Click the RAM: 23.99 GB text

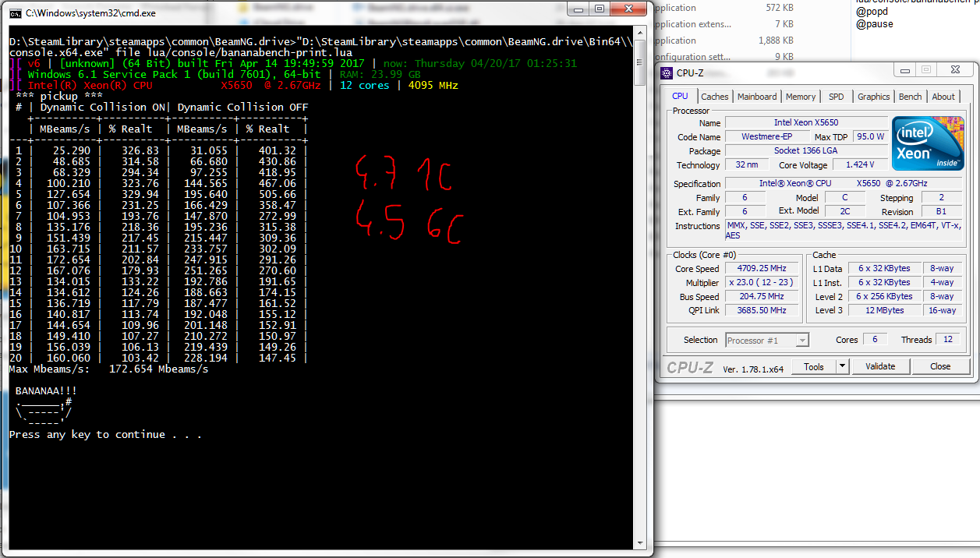click(x=380, y=74)
